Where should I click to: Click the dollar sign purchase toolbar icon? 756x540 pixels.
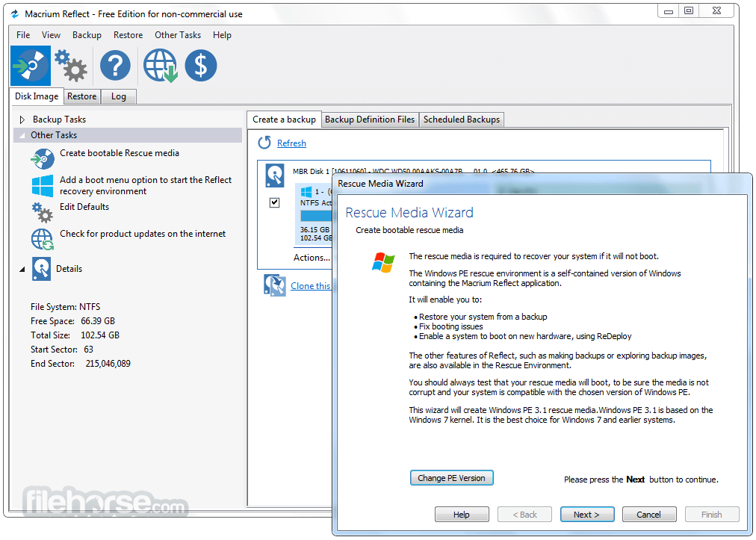[201, 66]
